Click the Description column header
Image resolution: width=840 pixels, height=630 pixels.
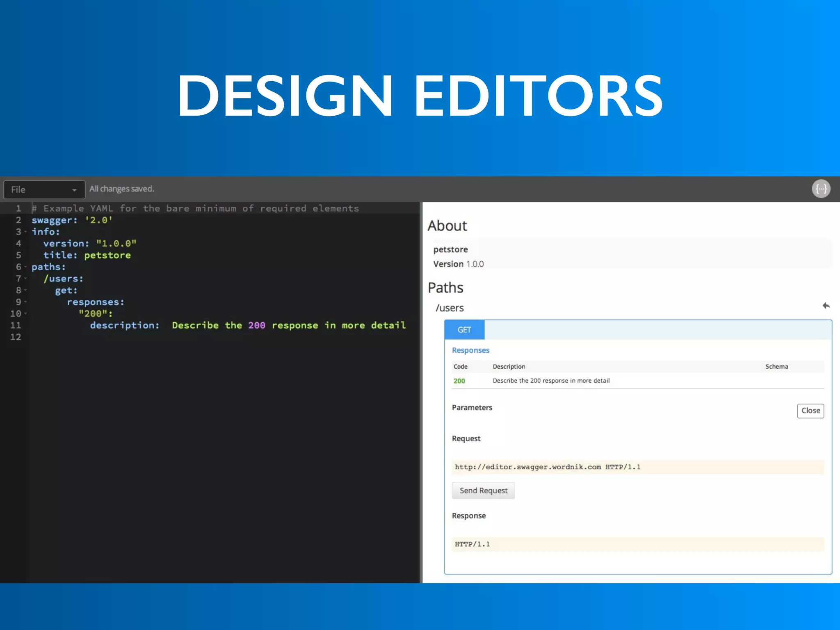[x=509, y=367]
